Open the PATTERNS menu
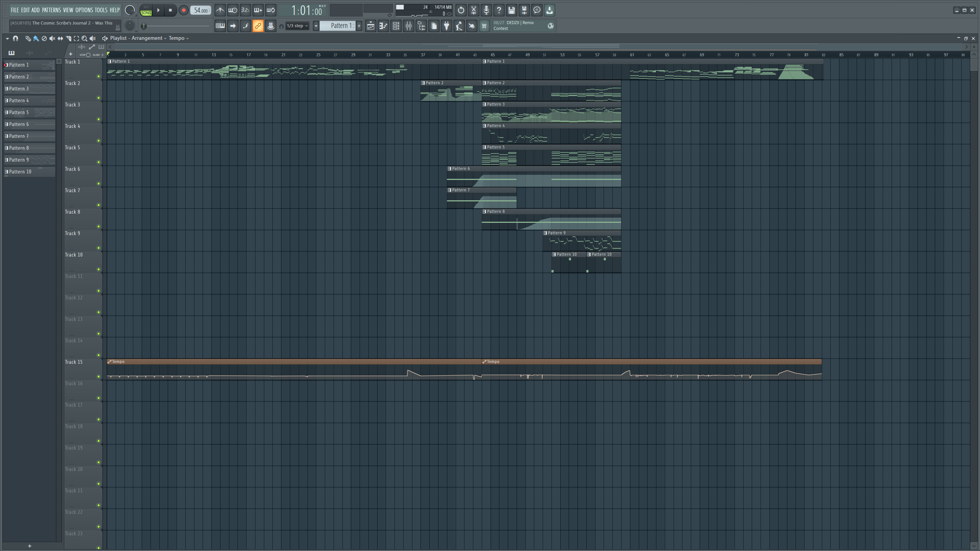 [51, 10]
